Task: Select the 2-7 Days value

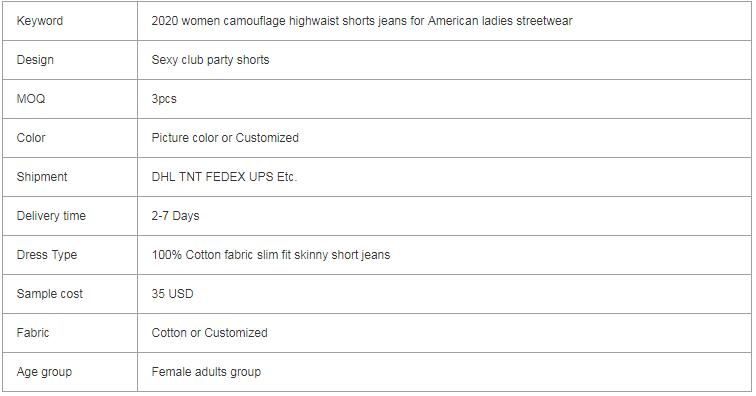Action: point(175,216)
